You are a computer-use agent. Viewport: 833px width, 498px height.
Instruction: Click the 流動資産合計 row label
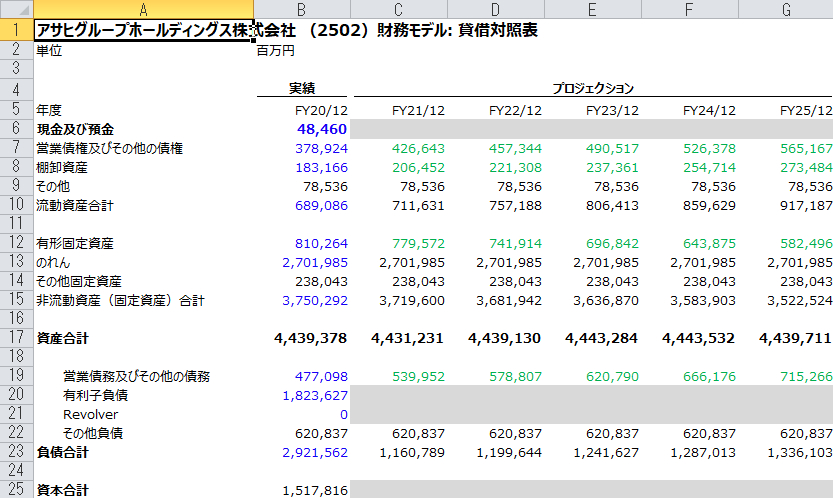pyautogui.click(x=75, y=205)
